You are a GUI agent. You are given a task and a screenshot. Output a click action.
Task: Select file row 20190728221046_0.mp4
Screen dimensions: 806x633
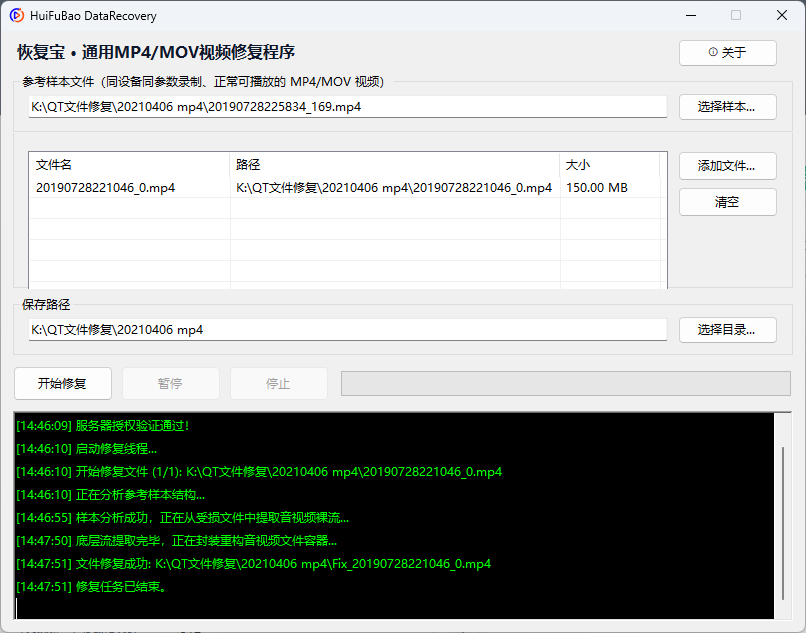pos(347,188)
